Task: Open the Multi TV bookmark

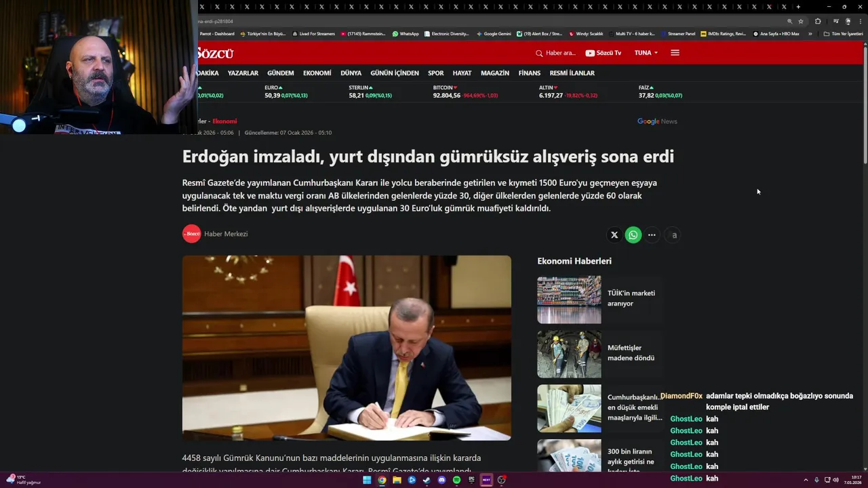Action: coord(631,33)
